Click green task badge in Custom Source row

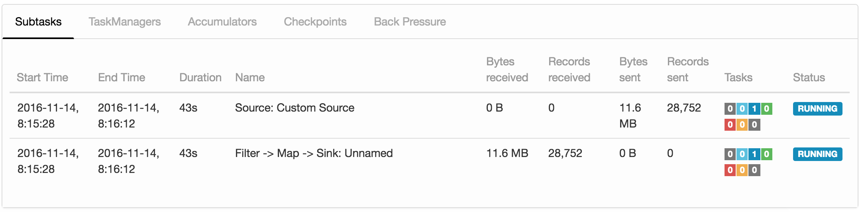[766, 109]
